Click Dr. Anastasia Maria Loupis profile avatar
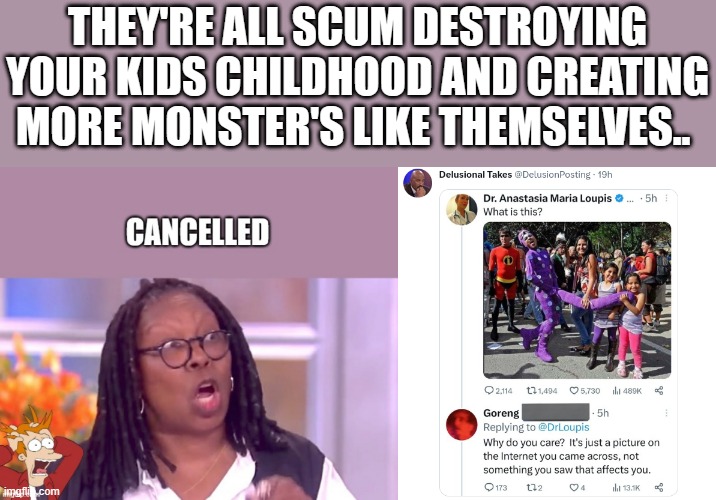 click(461, 210)
